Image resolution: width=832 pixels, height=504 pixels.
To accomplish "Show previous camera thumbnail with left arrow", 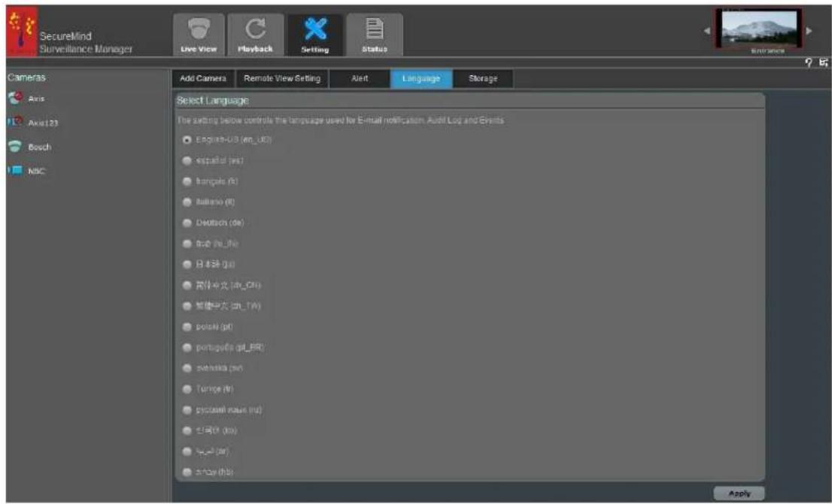I will click(707, 31).
